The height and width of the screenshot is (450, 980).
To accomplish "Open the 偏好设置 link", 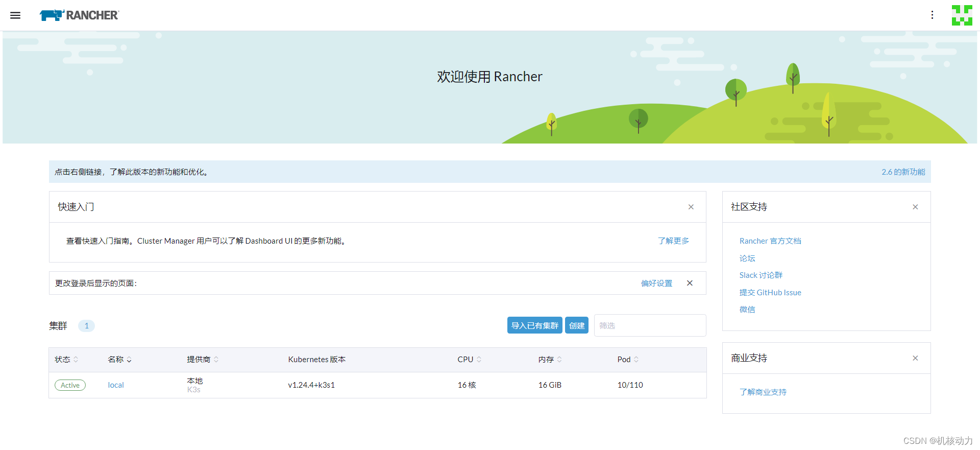I will [656, 283].
